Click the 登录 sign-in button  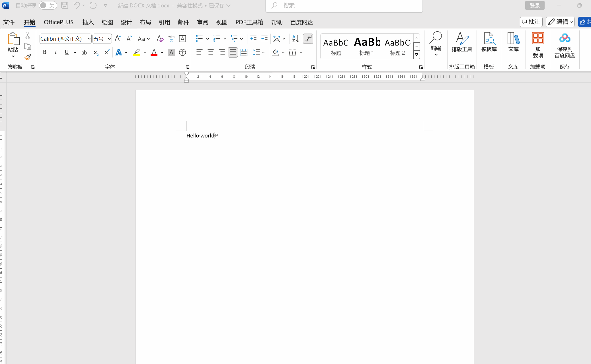tap(535, 5)
